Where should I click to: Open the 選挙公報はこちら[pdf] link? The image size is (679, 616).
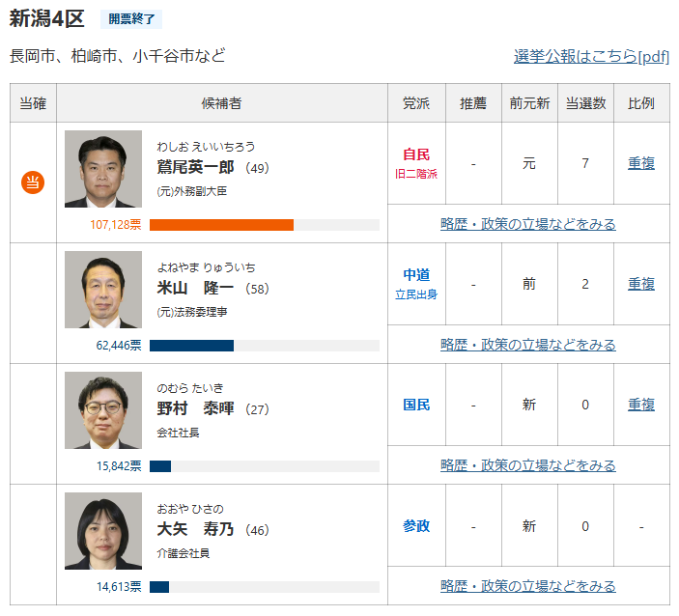coord(591,56)
